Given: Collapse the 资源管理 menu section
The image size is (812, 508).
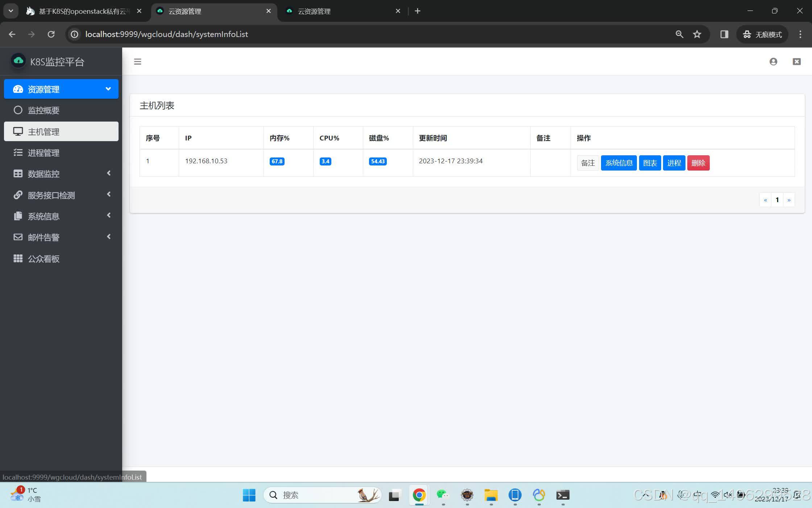Looking at the screenshot, I should (61, 89).
